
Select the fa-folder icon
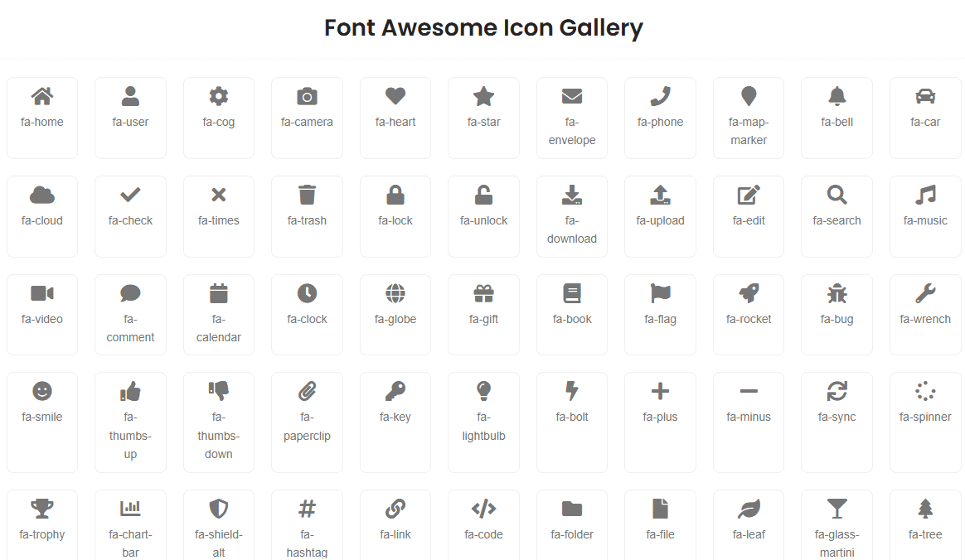pyautogui.click(x=572, y=509)
